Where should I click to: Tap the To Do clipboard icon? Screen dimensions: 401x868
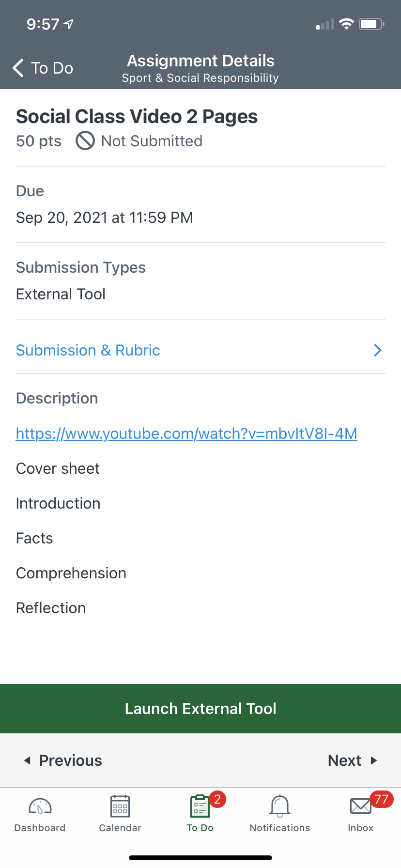point(200,806)
